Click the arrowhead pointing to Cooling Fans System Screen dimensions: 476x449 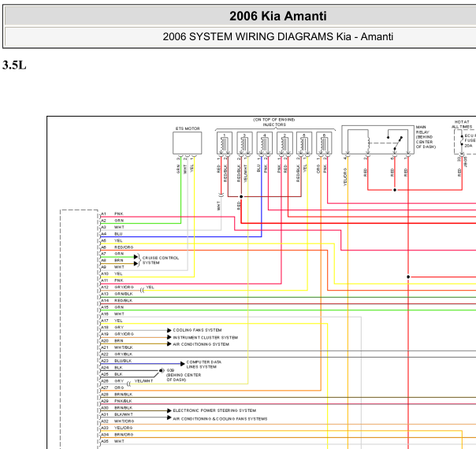point(169,330)
